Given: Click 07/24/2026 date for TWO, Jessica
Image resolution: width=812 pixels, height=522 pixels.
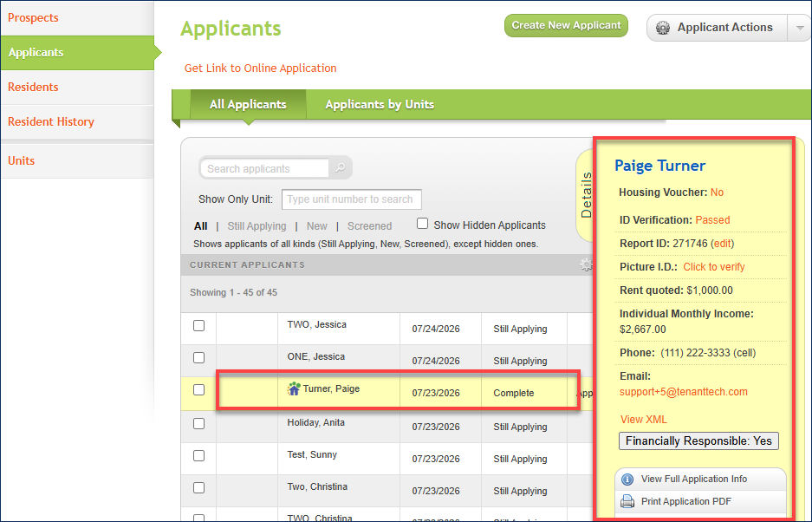Looking at the screenshot, I should click(436, 329).
